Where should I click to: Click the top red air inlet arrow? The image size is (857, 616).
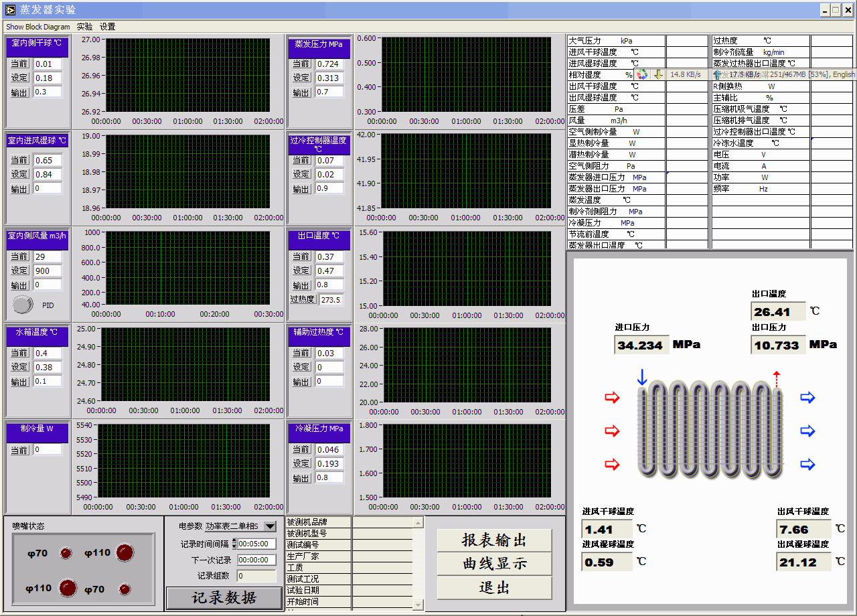(612, 398)
